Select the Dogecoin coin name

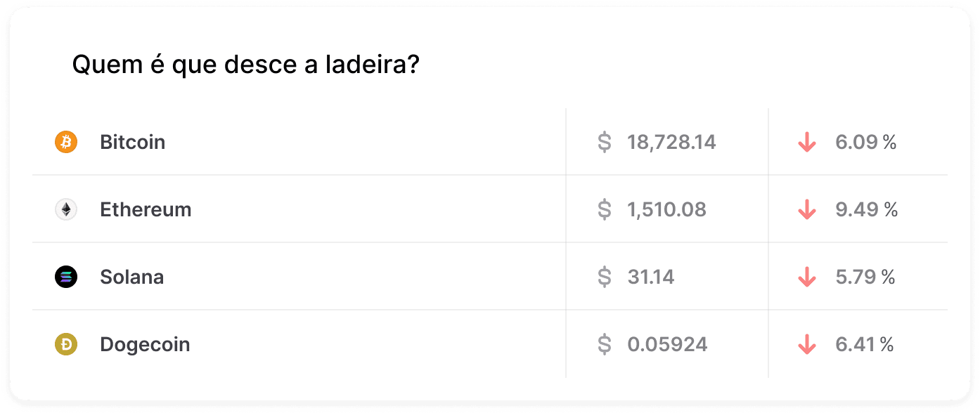145,345
